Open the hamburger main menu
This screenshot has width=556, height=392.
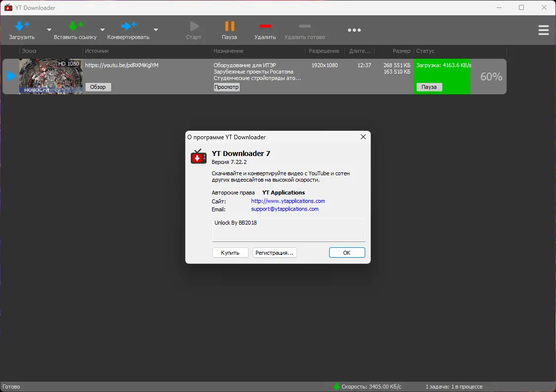(x=543, y=30)
